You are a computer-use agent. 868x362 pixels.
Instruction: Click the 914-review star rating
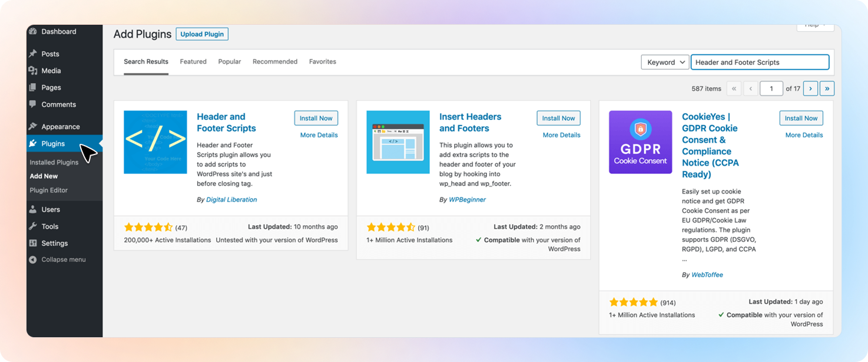tap(634, 302)
